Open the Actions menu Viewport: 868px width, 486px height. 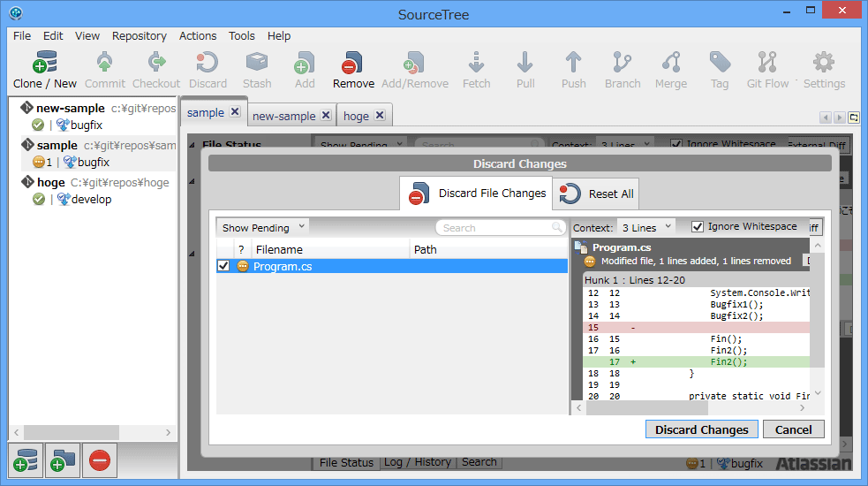point(198,36)
